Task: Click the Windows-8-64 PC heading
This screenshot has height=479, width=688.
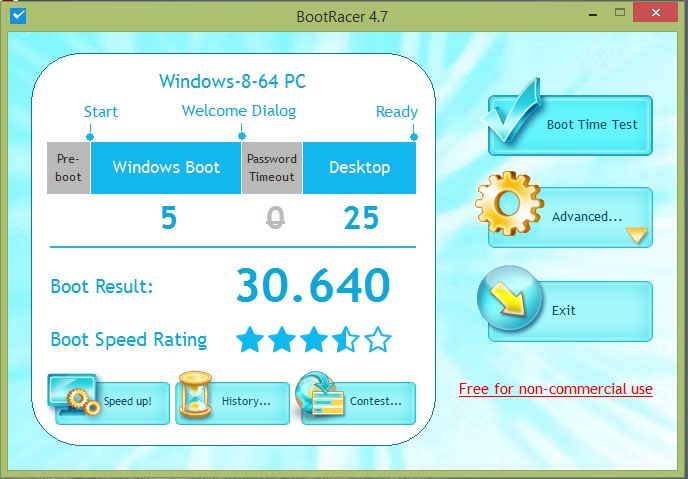Action: (x=233, y=81)
